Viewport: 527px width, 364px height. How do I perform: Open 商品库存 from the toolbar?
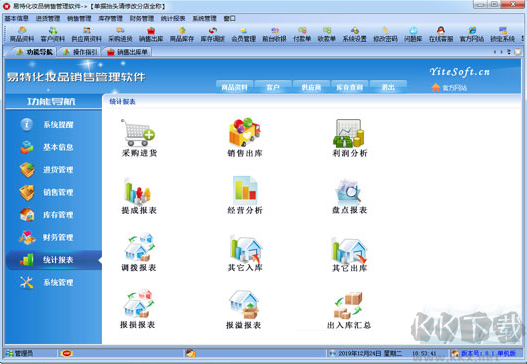tap(182, 34)
